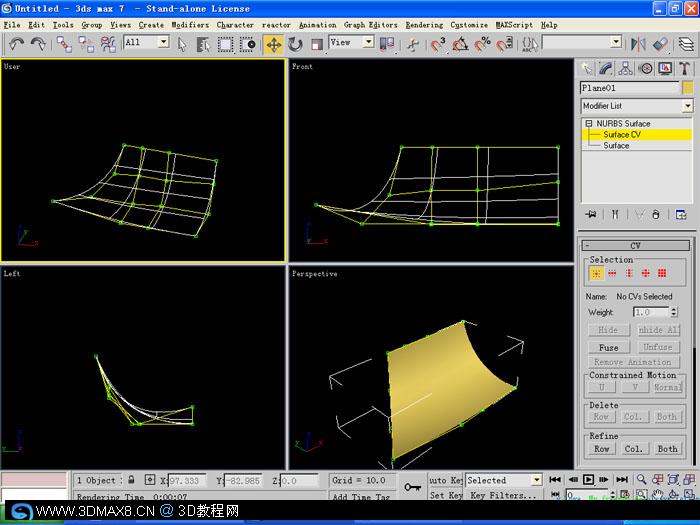Screen dimensions: 700x525
Task: Switch to the Hierarchy panel tab
Action: click(x=625, y=68)
